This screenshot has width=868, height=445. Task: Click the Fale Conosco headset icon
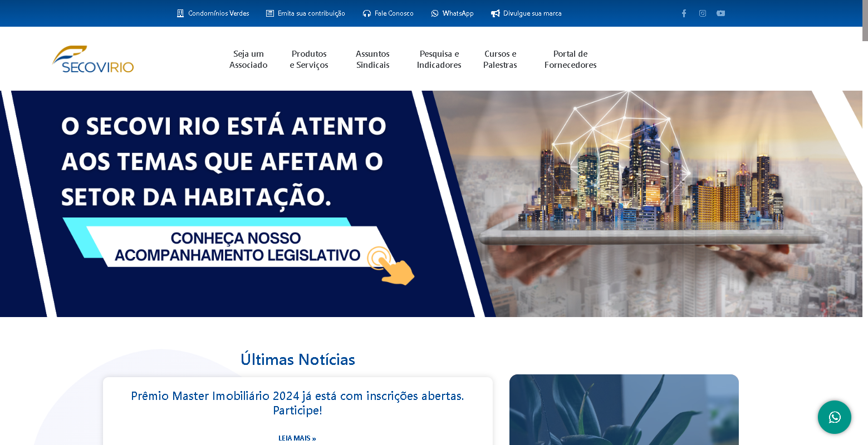pyautogui.click(x=367, y=13)
